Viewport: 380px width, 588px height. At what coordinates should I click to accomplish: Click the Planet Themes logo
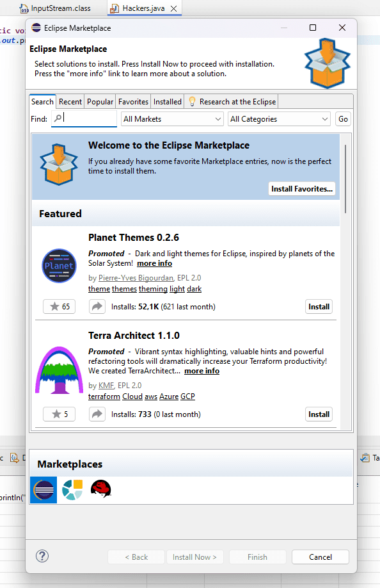(x=59, y=266)
